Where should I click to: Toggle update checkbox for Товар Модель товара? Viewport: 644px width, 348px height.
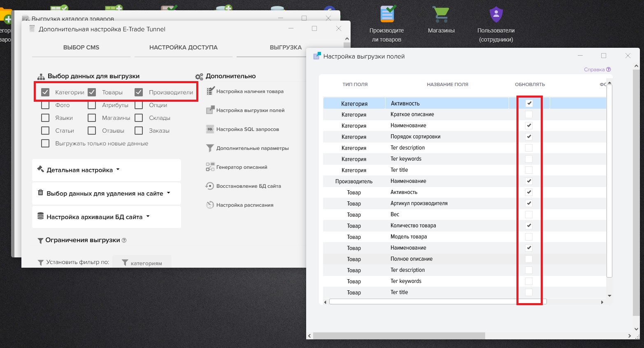click(529, 237)
